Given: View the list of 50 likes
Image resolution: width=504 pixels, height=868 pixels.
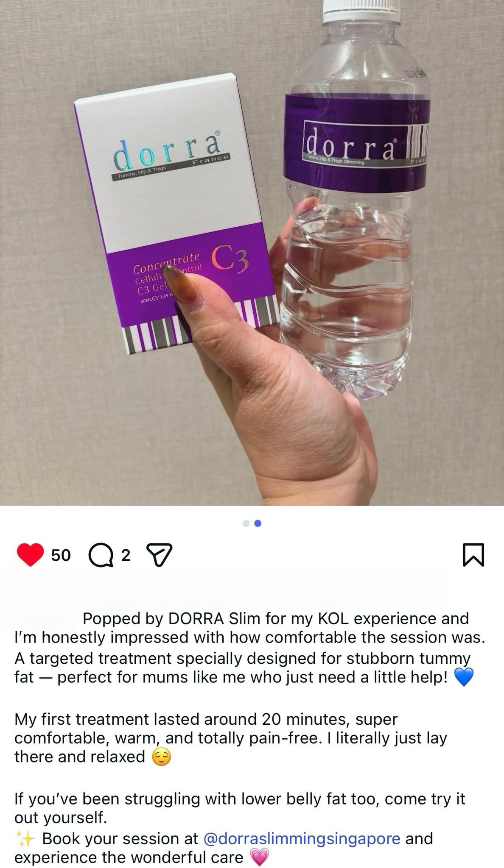Looking at the screenshot, I should point(61,555).
